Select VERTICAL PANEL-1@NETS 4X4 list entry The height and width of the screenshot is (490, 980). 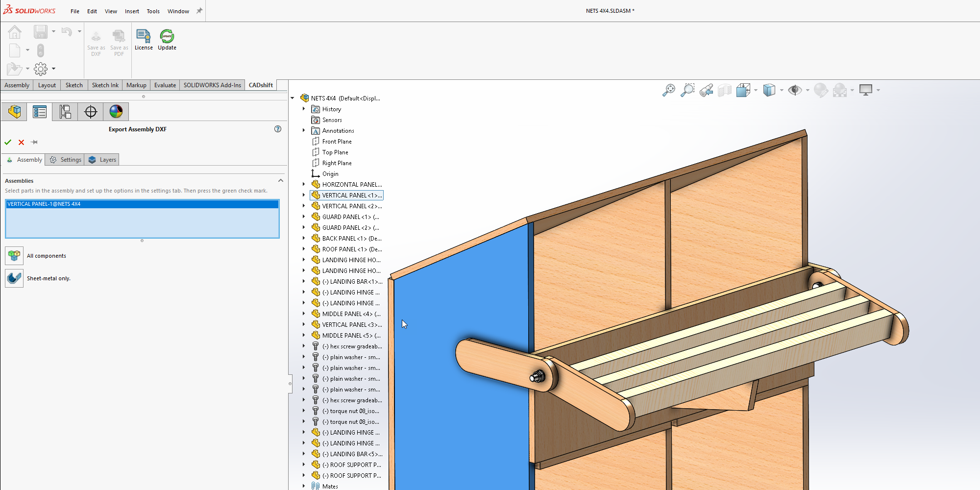[x=44, y=204]
